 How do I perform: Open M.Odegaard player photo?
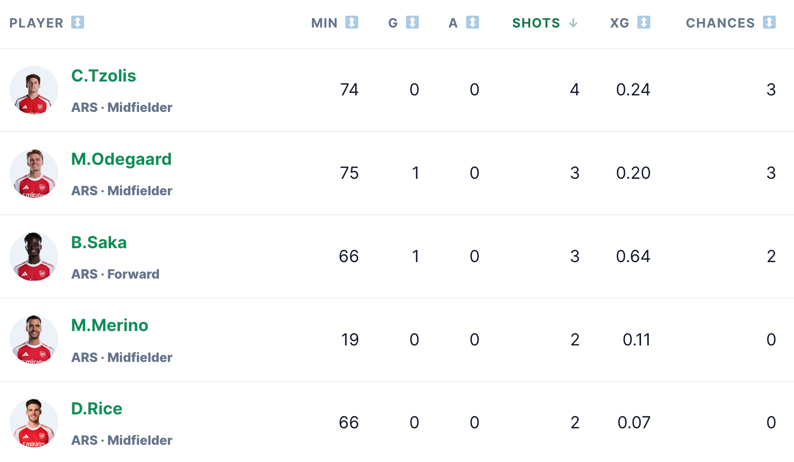(34, 173)
